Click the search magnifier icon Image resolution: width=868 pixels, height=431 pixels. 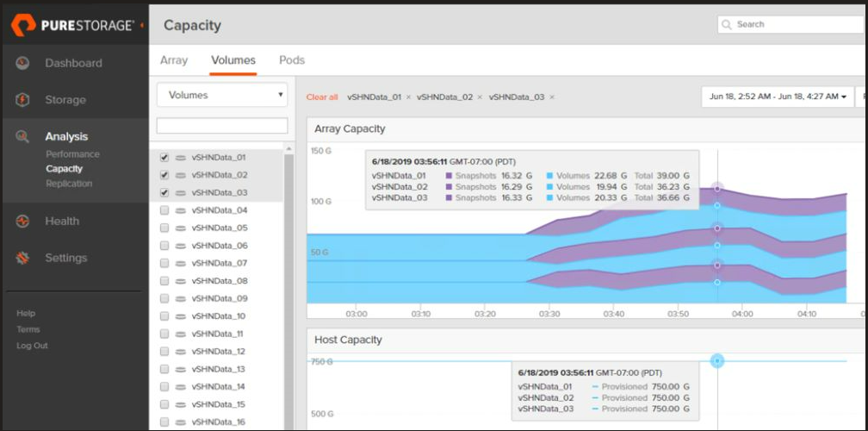[x=727, y=24]
